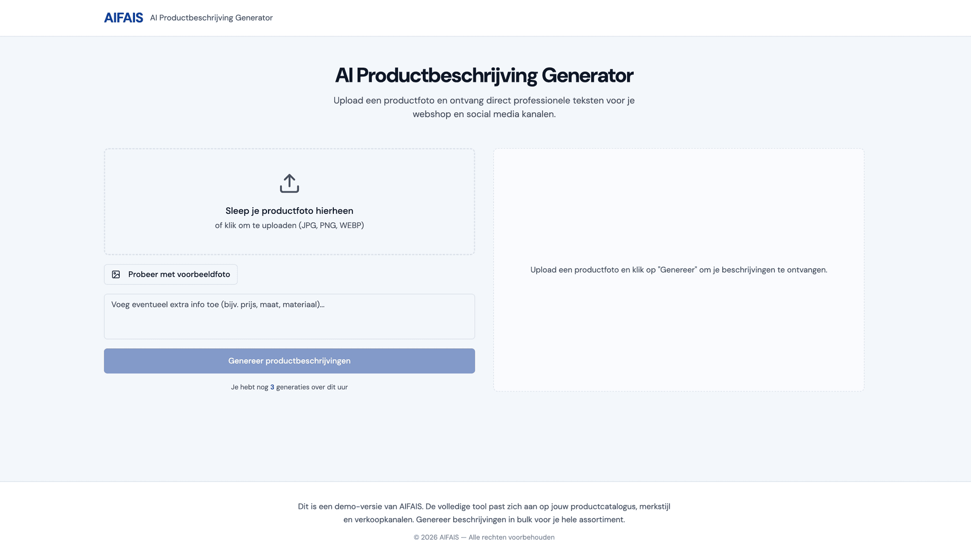The height and width of the screenshot is (560, 971).
Task: Click the placeholder text in the info field
Action: [x=218, y=304]
